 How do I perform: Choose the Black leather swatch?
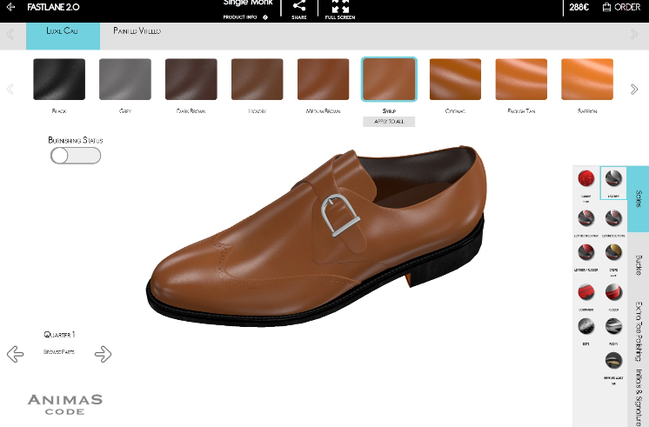pos(59,78)
